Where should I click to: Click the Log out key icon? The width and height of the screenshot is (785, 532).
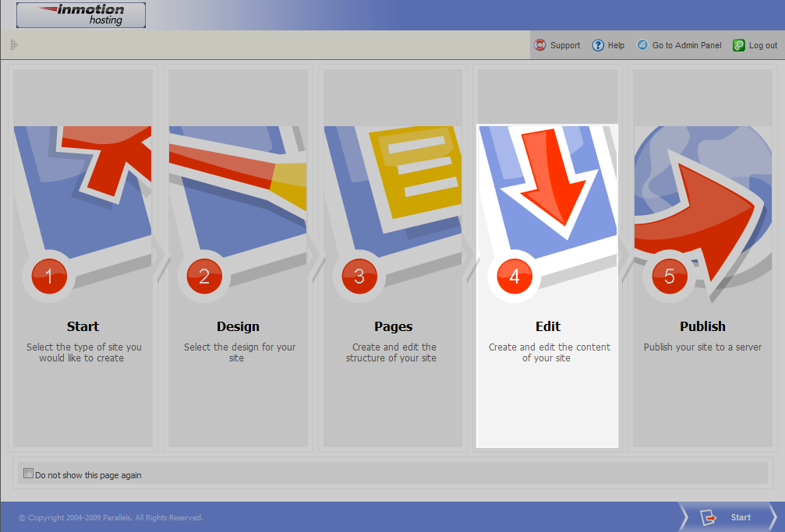[738, 45]
